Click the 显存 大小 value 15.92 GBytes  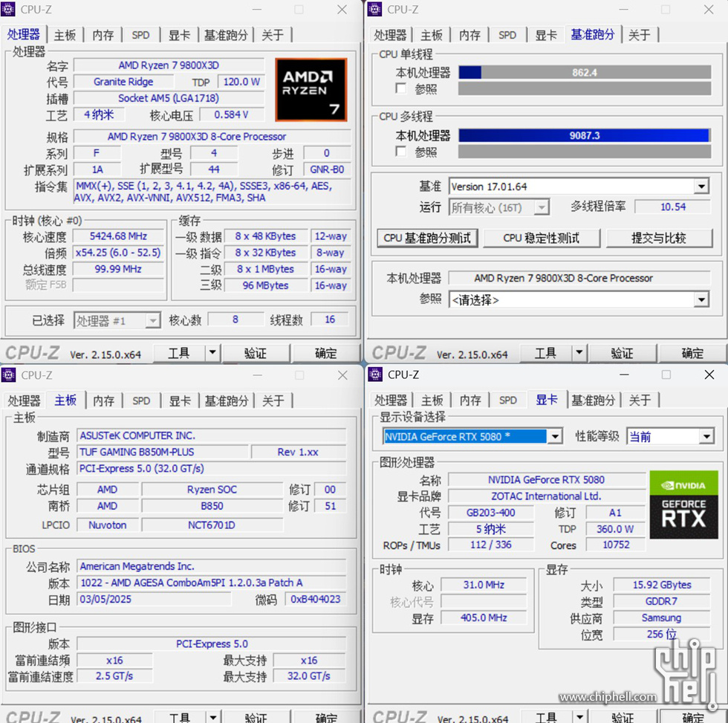pos(662,585)
